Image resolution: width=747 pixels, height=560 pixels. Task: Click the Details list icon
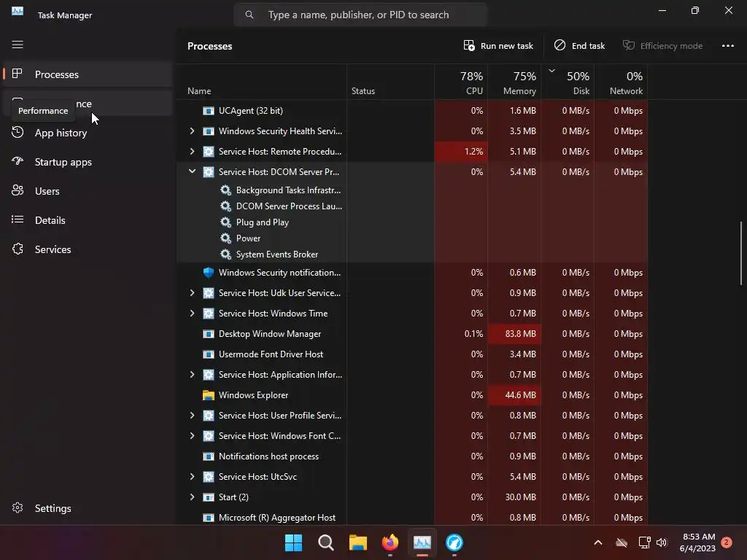point(18,219)
